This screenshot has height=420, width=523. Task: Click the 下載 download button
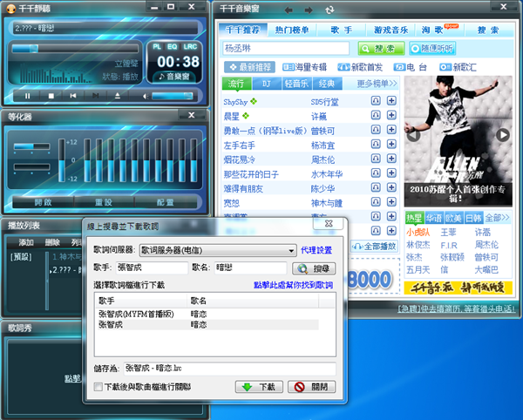point(259,387)
